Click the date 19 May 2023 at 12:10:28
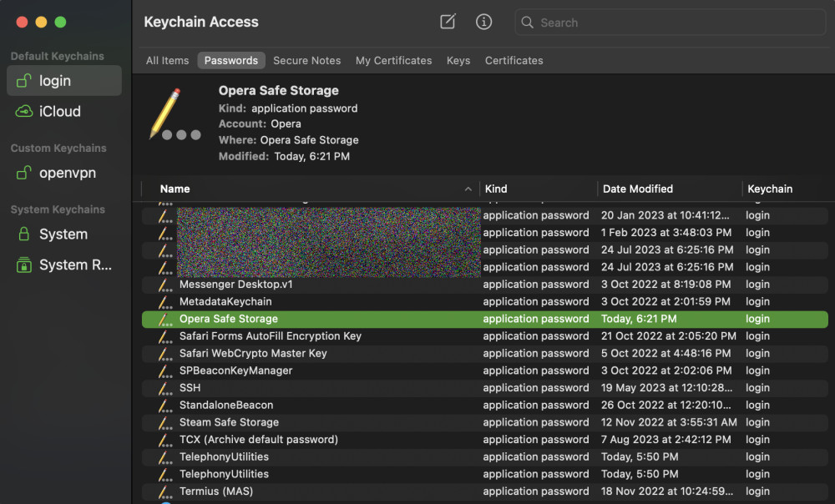 (x=666, y=388)
